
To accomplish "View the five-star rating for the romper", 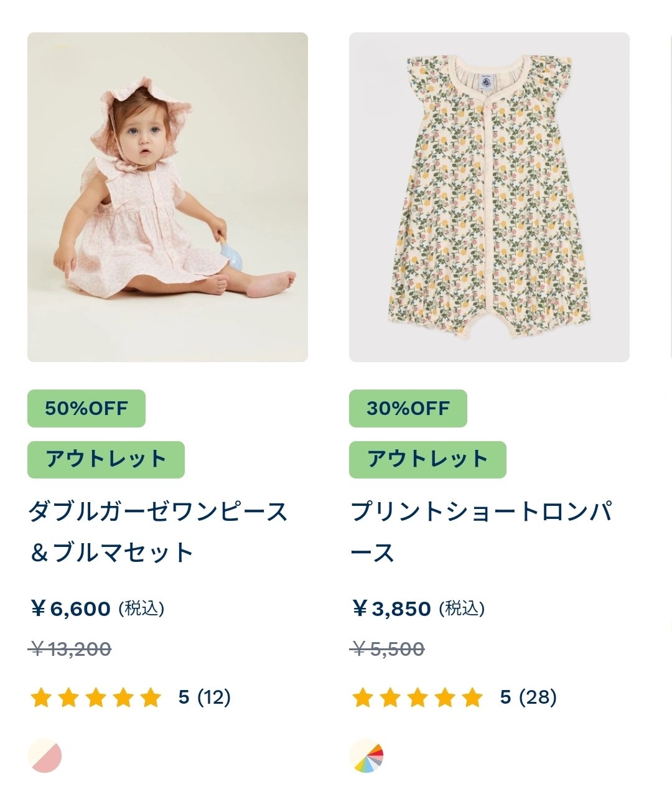I will [418, 698].
